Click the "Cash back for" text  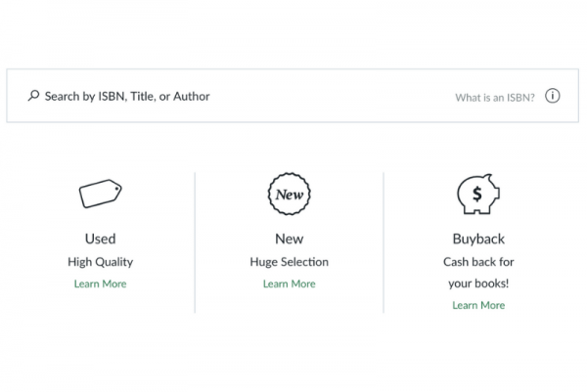(x=478, y=262)
